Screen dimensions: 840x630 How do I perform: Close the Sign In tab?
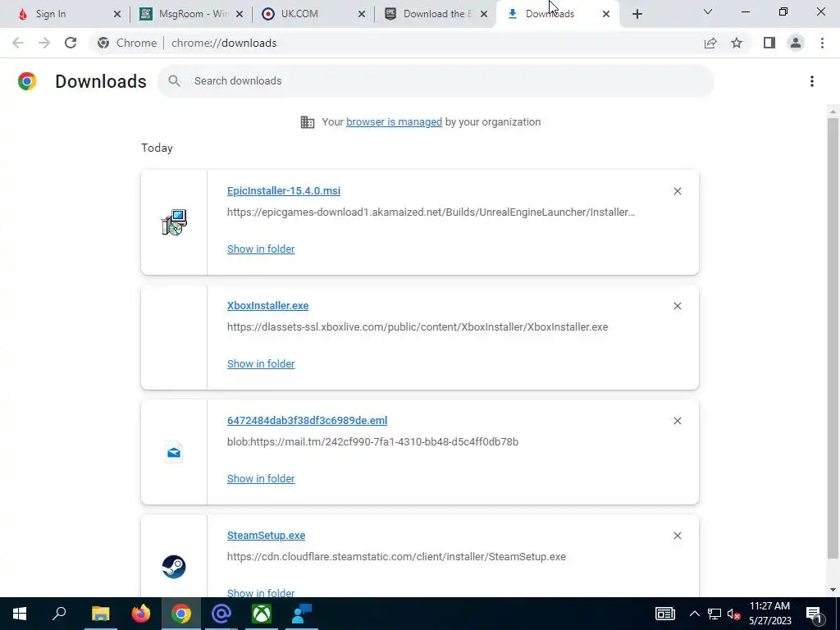pos(117,15)
